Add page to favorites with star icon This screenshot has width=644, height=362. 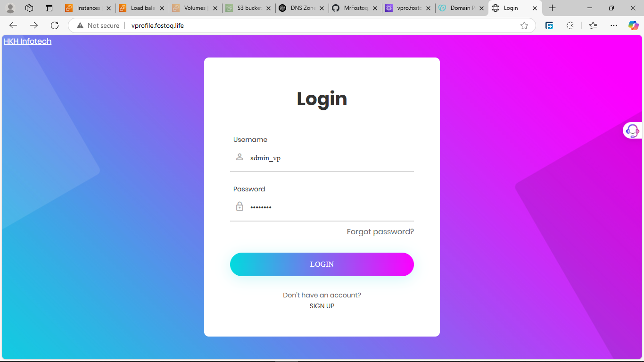pos(524,25)
